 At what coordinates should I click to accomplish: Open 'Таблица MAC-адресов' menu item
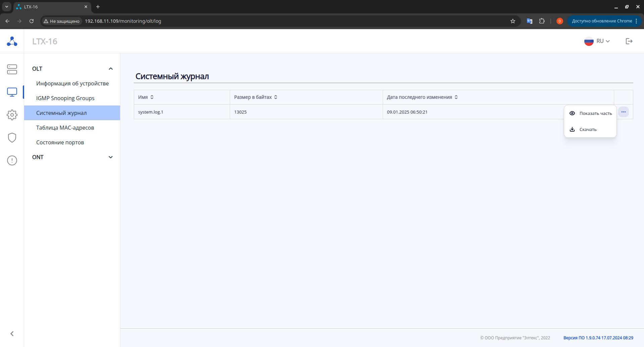65,128
